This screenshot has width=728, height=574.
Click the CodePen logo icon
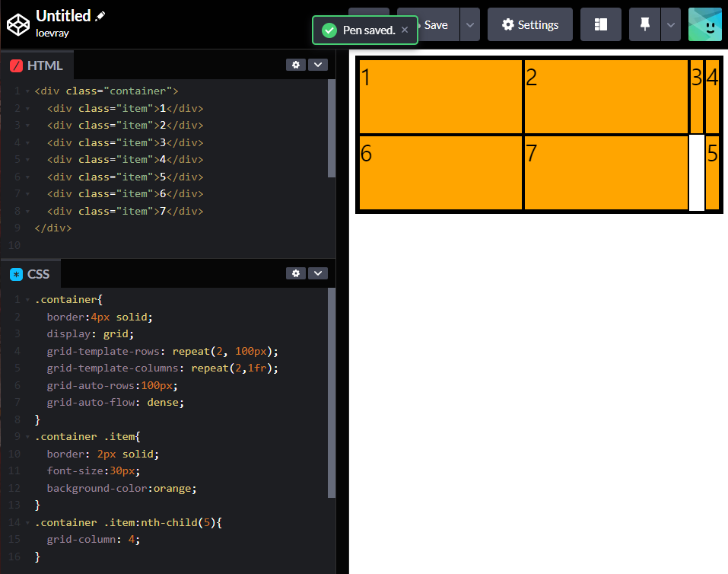[18, 24]
